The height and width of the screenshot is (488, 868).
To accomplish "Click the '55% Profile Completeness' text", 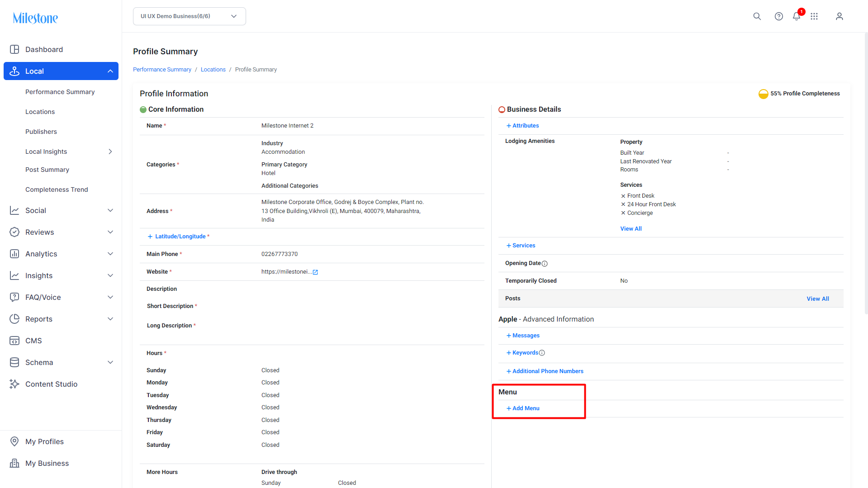I will pyautogui.click(x=805, y=94).
